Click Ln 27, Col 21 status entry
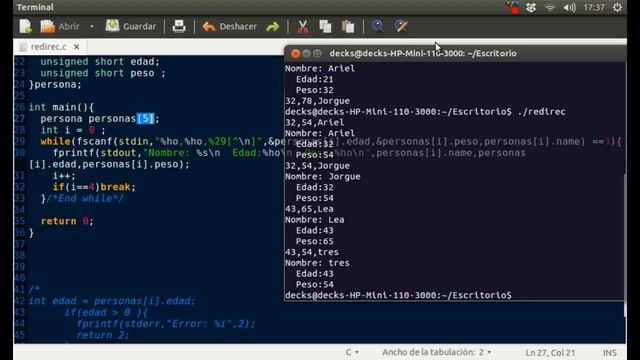640x360 pixels. [550, 353]
